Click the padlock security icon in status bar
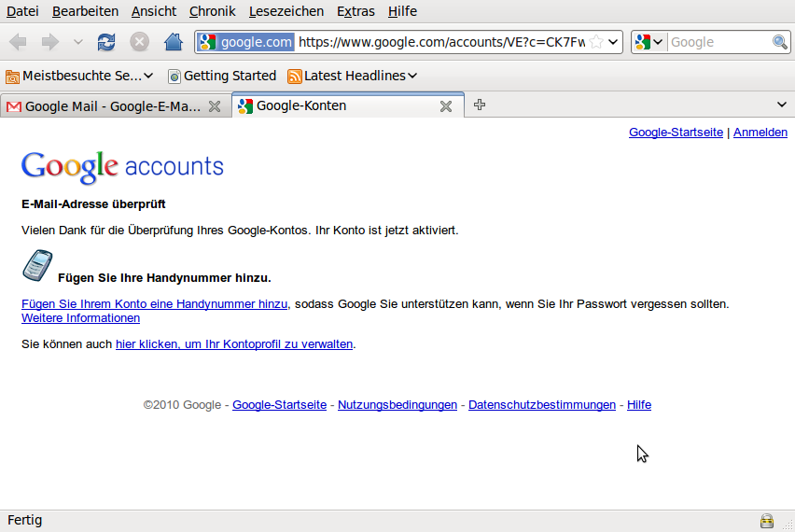 click(767, 521)
